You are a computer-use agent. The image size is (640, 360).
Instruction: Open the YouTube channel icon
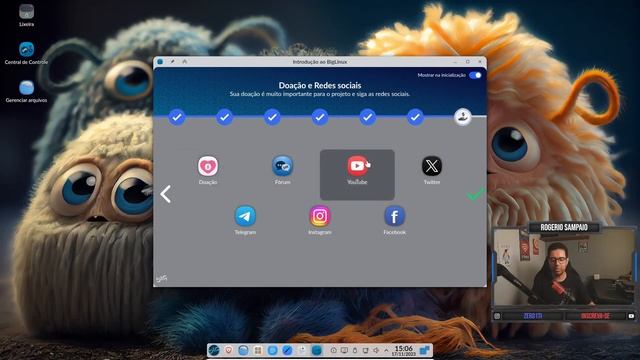357,166
